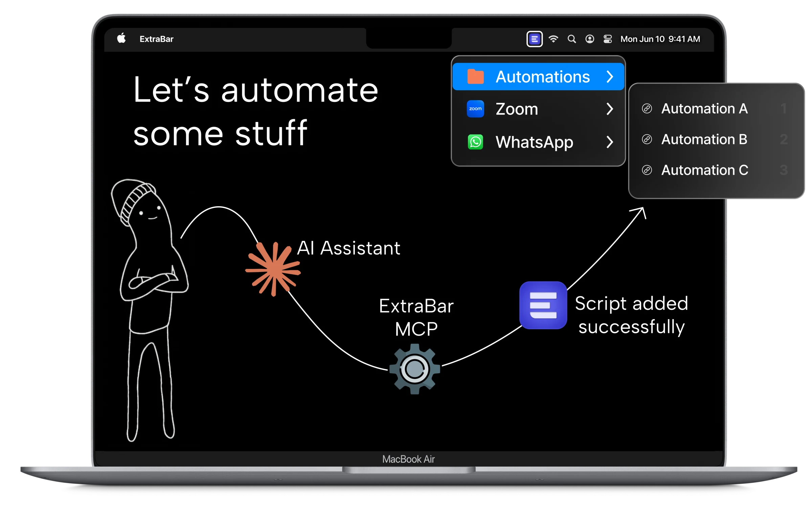Screen dimensions: 812x508
Task: Run Automation B from the submenu
Action: (716, 139)
